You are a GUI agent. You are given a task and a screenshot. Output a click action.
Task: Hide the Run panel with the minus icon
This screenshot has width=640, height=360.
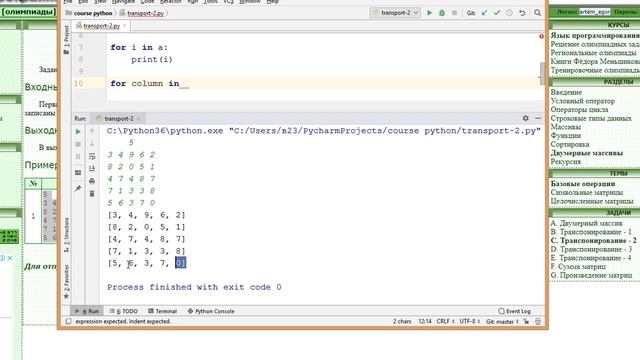(x=538, y=118)
